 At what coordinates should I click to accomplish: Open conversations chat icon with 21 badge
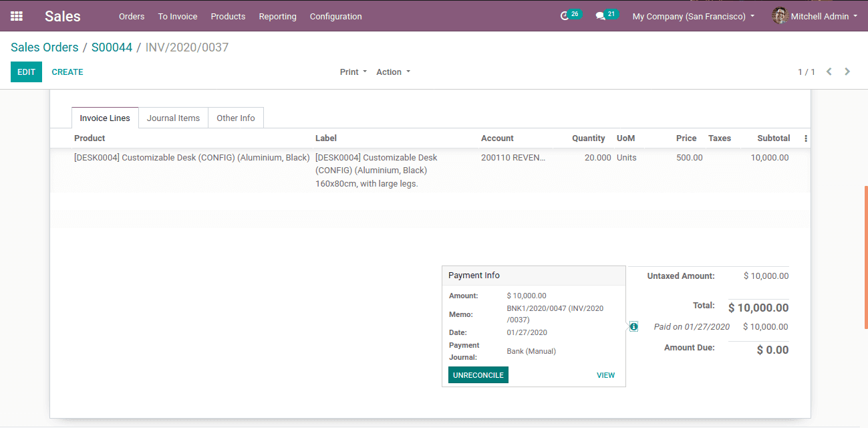pos(607,15)
